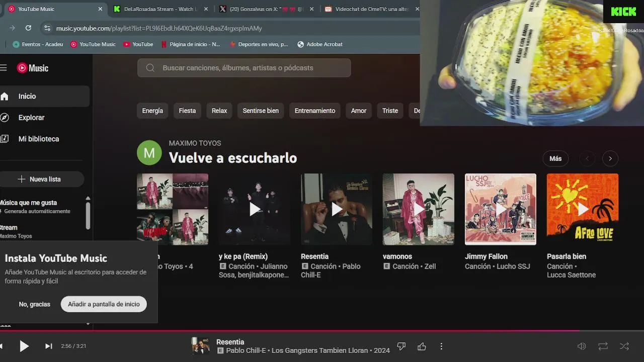Mute the player volume icon
644x362 pixels.
[582, 346]
